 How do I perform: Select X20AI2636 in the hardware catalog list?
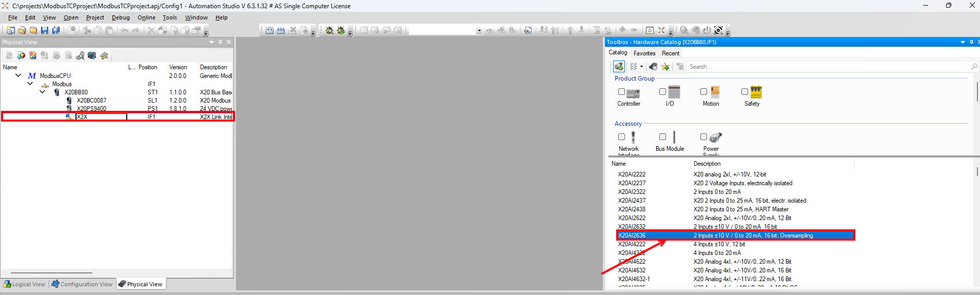(x=735, y=235)
